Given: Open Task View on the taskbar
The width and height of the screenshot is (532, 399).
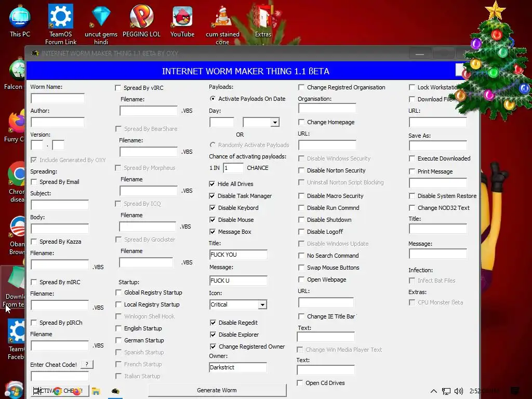Looking at the screenshot, I should coord(36,391).
